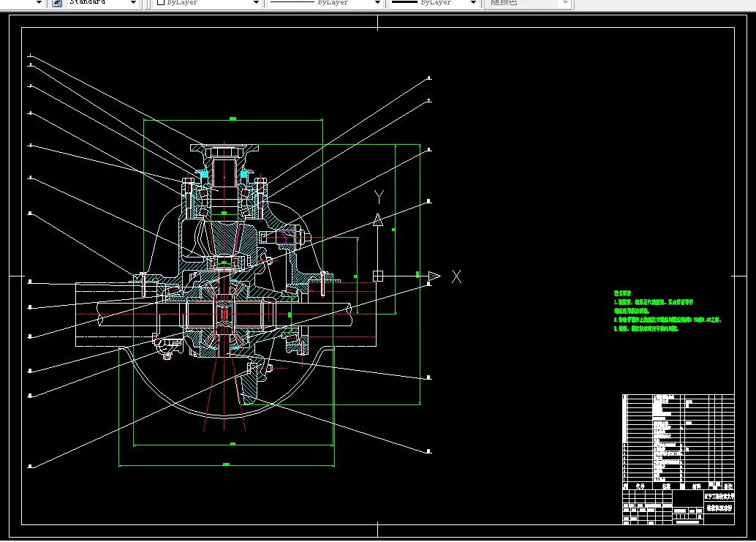Screen dimensions: 756x542
Task: Click the X axis label
Action: point(456,276)
